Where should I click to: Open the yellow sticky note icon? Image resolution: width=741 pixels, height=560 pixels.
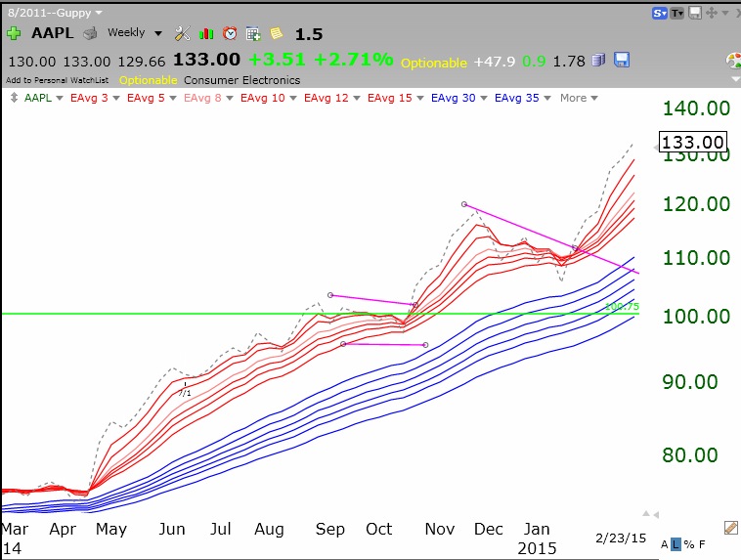[277, 33]
